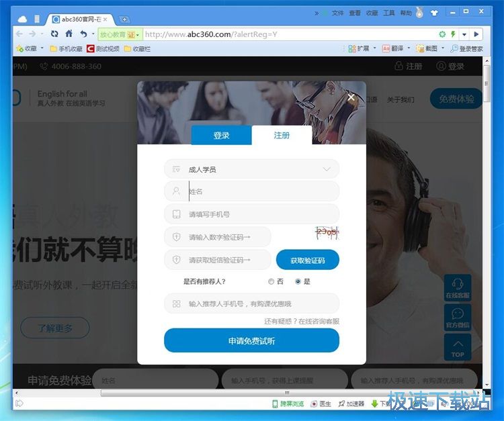The width and height of the screenshot is (504, 421).
Task: Click the browser back arrow
Action: (x=19, y=34)
